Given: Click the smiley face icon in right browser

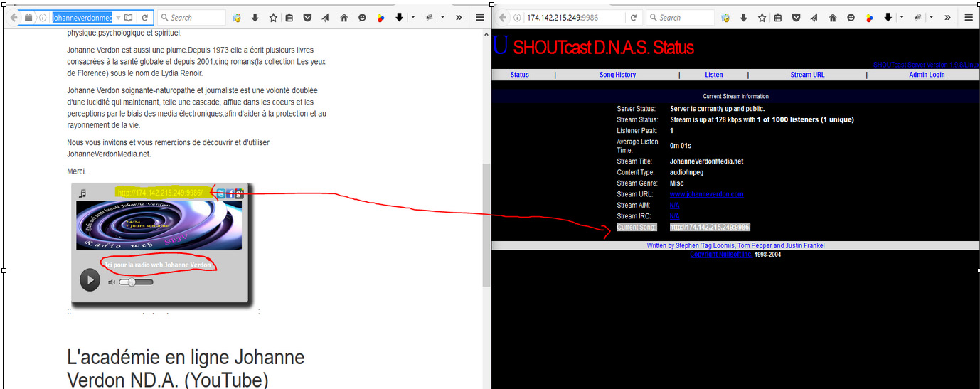Looking at the screenshot, I should pyautogui.click(x=851, y=18).
